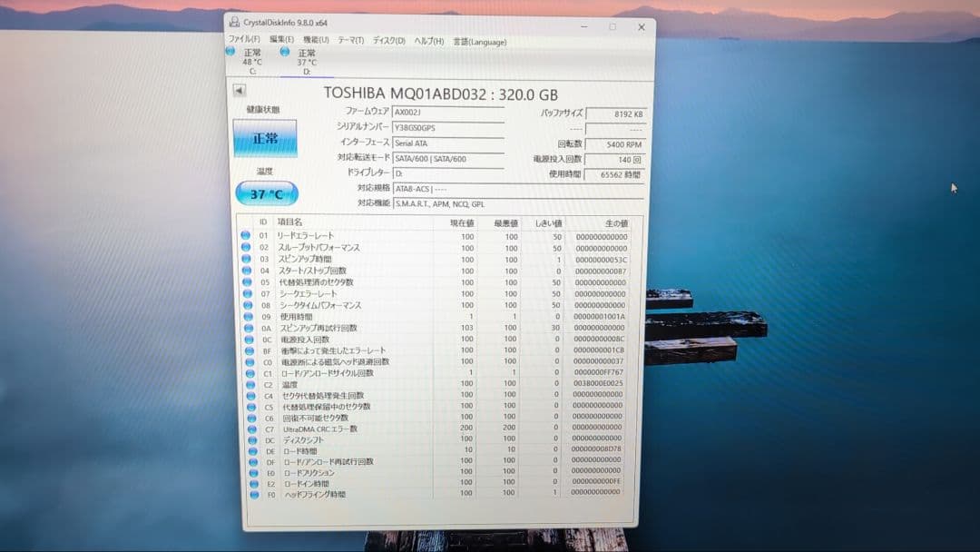Click the status icon for ID C0 row
This screenshot has height=552, width=980.
tap(250, 362)
